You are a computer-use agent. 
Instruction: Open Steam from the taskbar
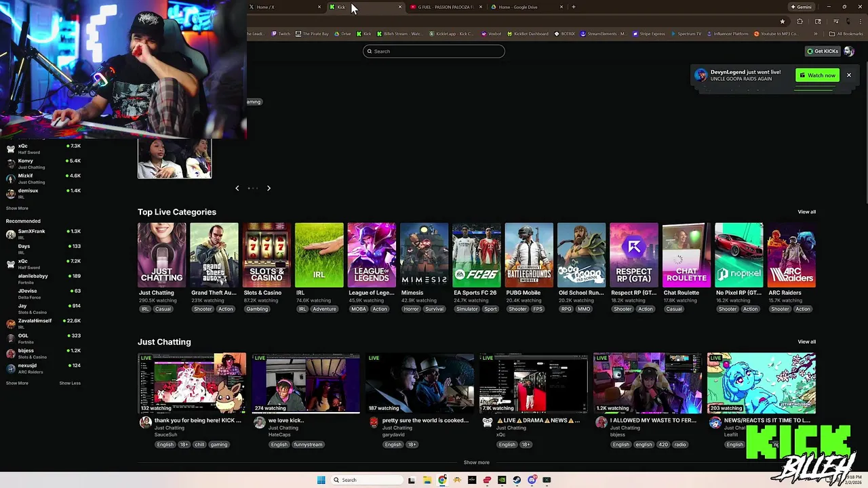pos(517,480)
